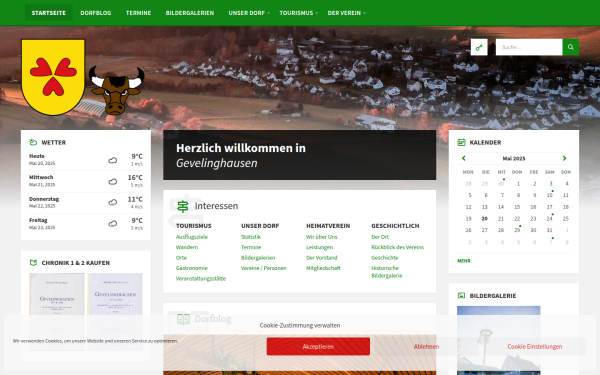Open the Dorfblog menu item
Image resolution: width=600 pixels, height=375 pixels.
[96, 13]
